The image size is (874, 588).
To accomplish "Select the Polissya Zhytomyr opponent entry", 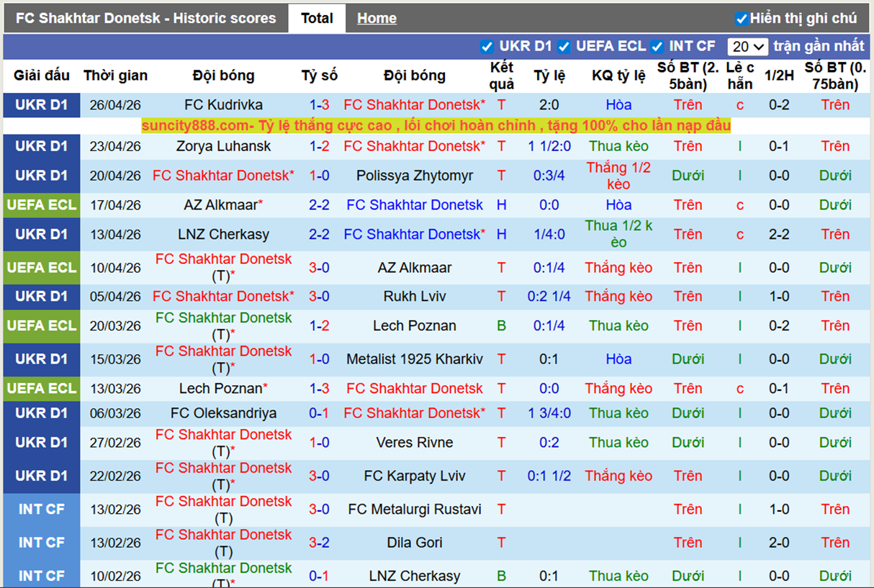I will point(414,175).
